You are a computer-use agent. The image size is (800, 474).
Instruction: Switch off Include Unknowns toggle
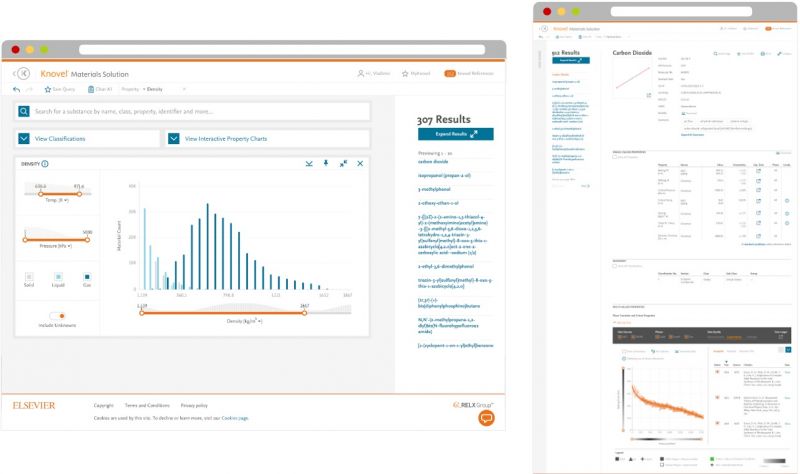coord(57,316)
